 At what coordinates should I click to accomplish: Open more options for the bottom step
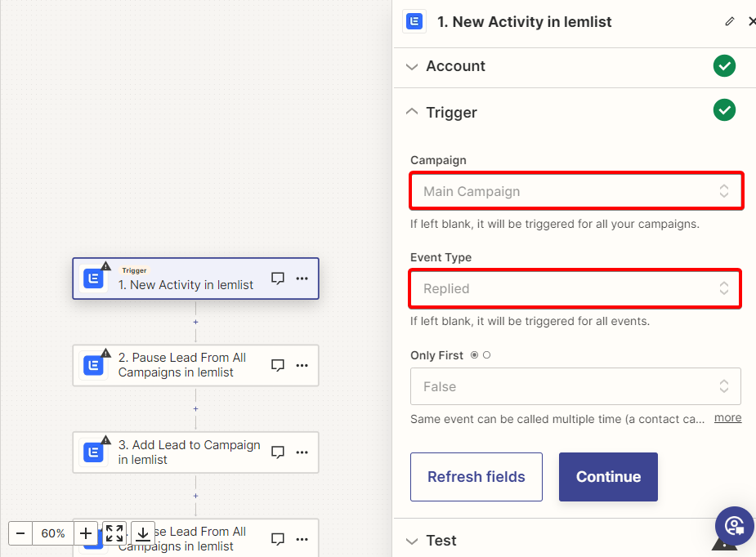click(x=302, y=539)
